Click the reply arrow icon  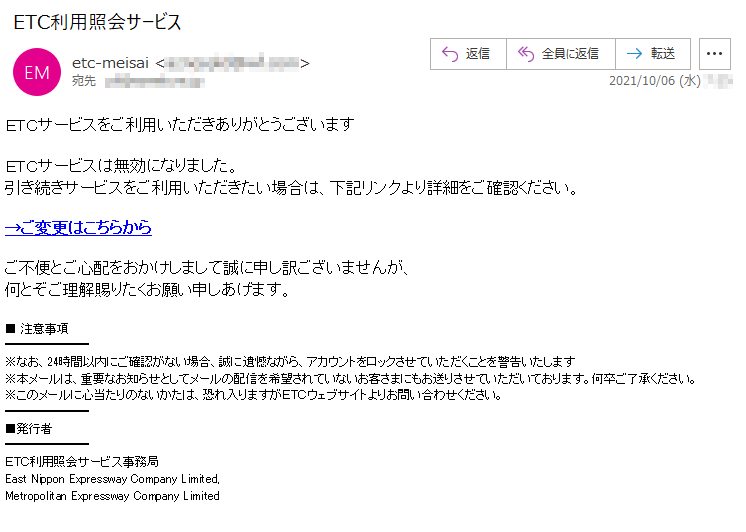pyautogui.click(x=450, y=54)
